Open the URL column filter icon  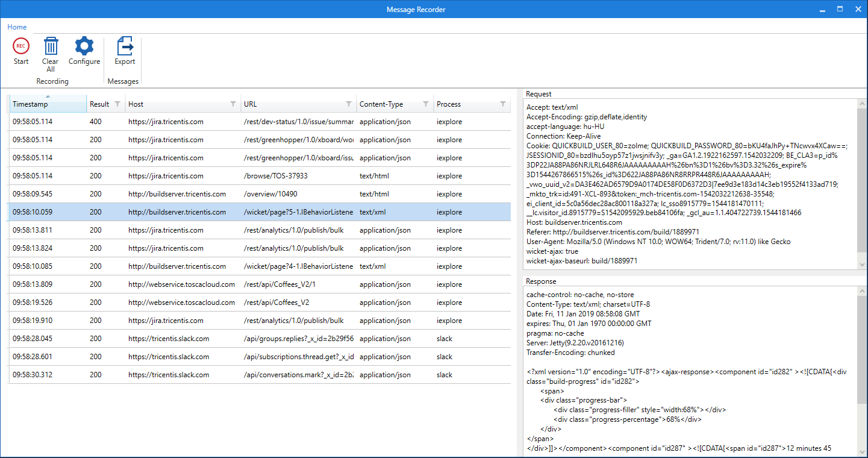pos(349,104)
